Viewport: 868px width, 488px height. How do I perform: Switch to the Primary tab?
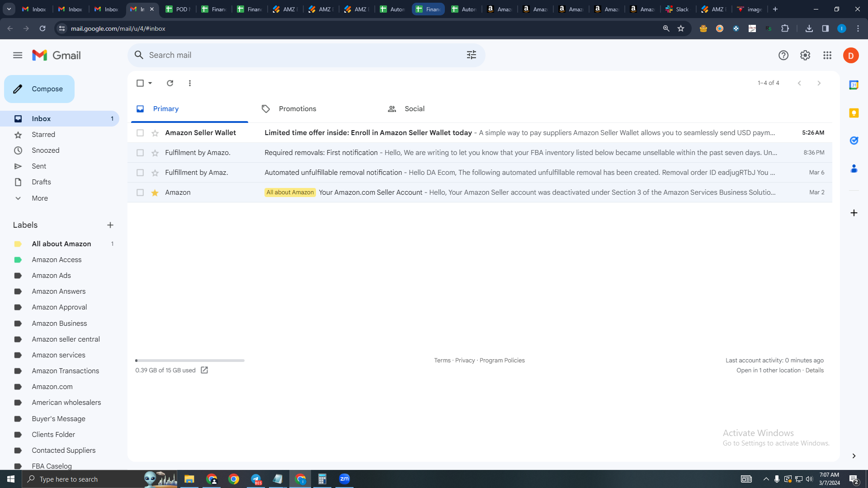pyautogui.click(x=189, y=109)
